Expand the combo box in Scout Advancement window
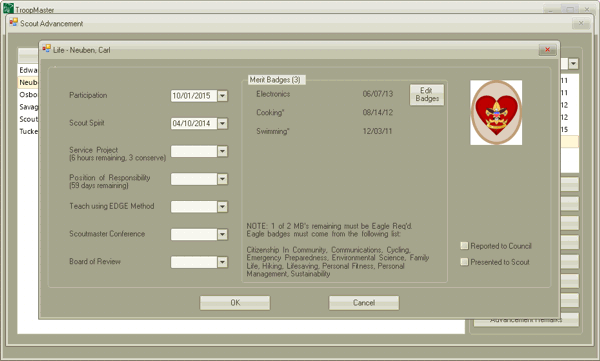 (x=573, y=64)
